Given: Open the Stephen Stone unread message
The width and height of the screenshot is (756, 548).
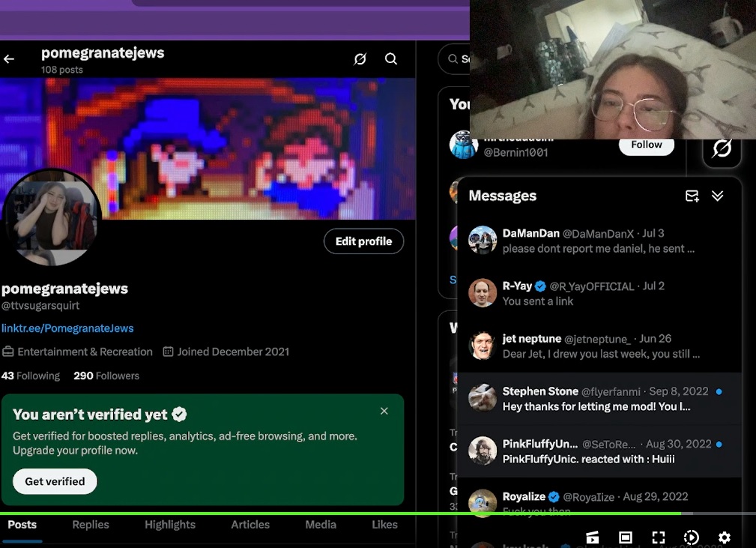Looking at the screenshot, I should 599,399.
